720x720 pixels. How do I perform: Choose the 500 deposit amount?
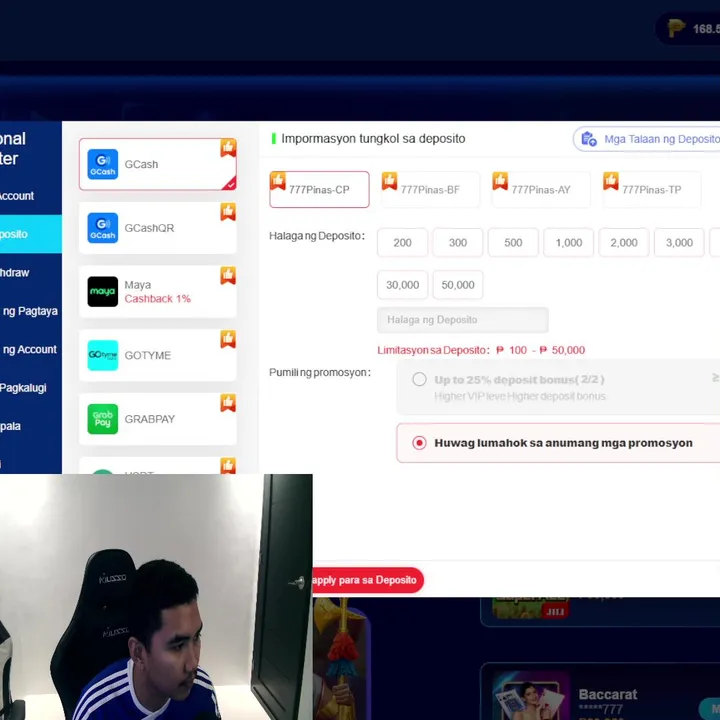(513, 242)
